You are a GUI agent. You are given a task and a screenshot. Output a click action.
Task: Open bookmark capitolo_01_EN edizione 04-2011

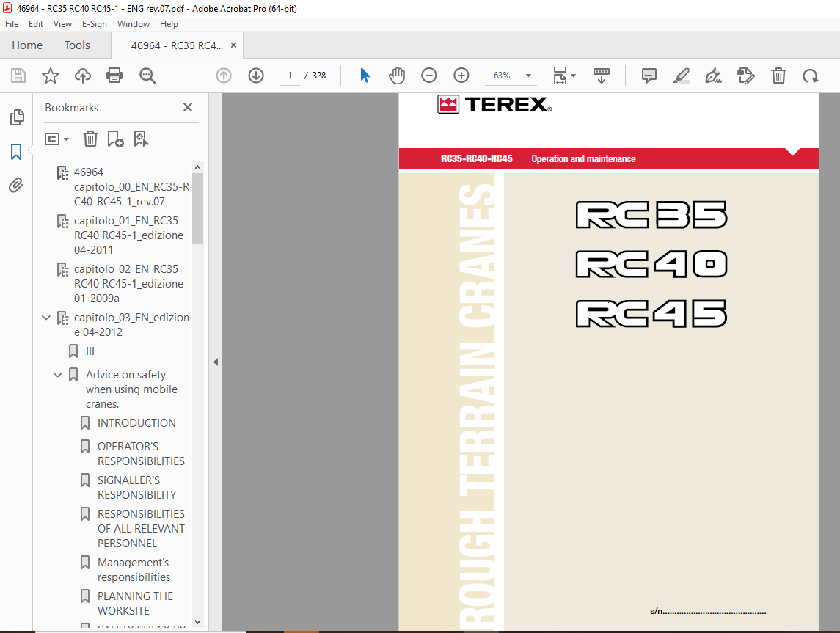click(x=128, y=235)
